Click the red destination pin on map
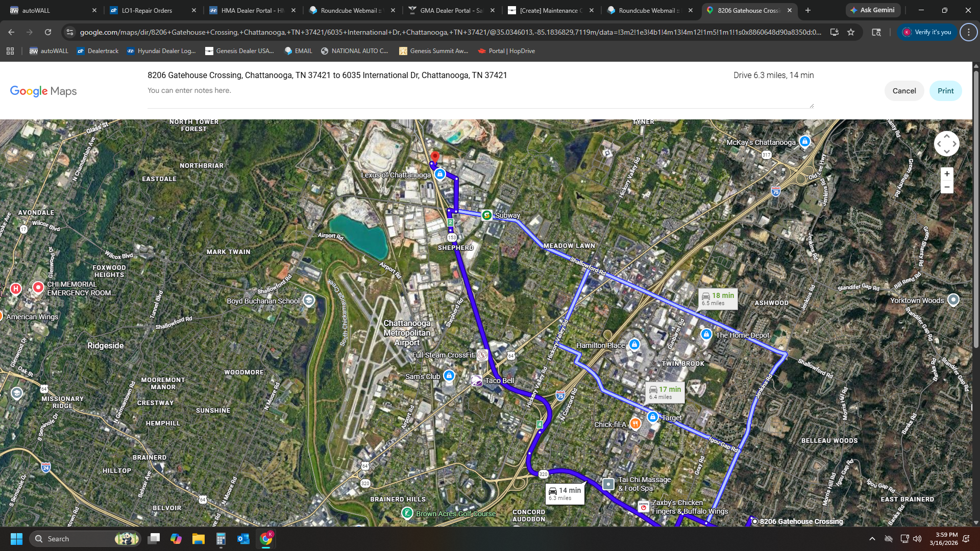This screenshot has width=980, height=551. click(x=435, y=157)
